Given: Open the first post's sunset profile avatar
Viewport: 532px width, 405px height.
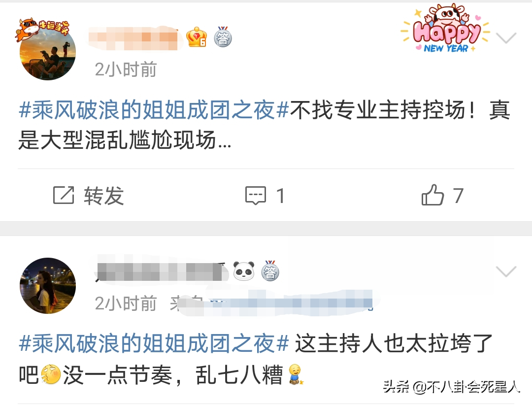Looking at the screenshot, I should (x=47, y=52).
